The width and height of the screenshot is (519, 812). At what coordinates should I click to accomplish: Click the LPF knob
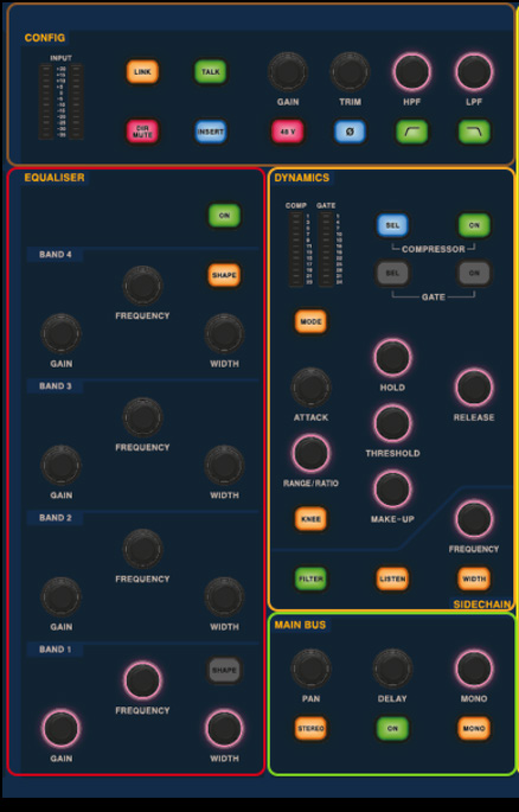click(x=474, y=72)
